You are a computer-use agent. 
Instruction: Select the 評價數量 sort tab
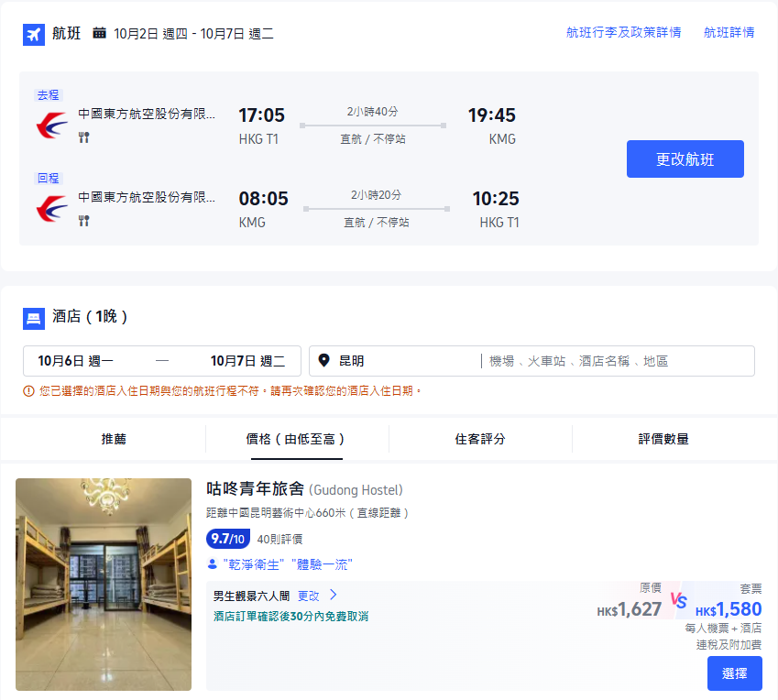(x=663, y=439)
